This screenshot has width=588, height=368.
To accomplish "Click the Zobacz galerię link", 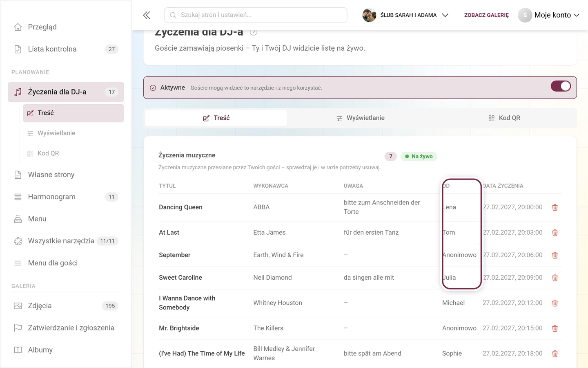I will click(486, 15).
